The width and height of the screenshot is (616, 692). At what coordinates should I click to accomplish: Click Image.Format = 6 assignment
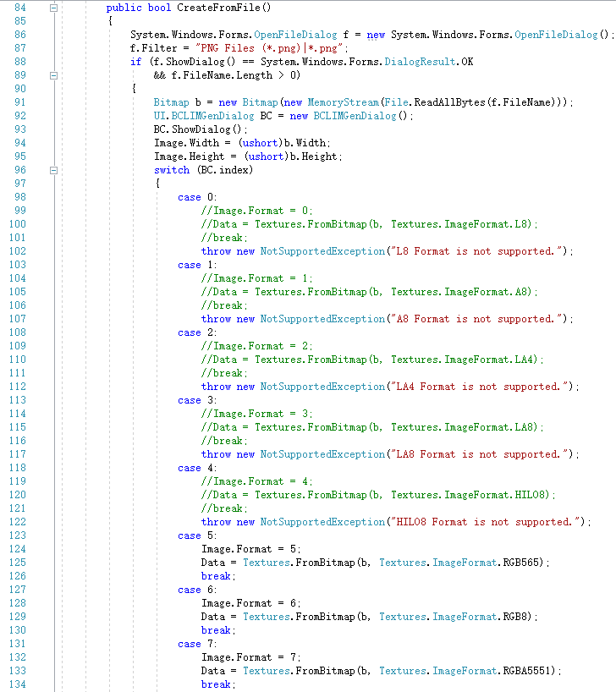250,603
